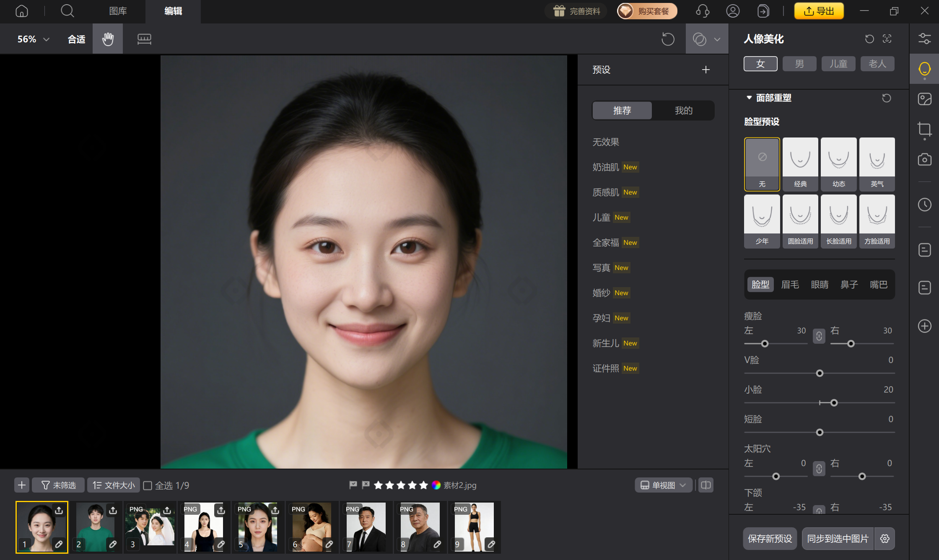Open the history clock icon panel
Viewport: 939px width, 560px height.
tap(924, 205)
